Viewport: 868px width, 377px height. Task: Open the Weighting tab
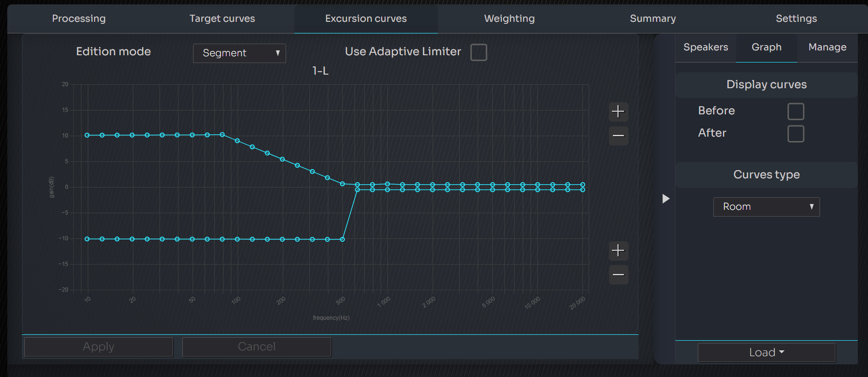(509, 19)
